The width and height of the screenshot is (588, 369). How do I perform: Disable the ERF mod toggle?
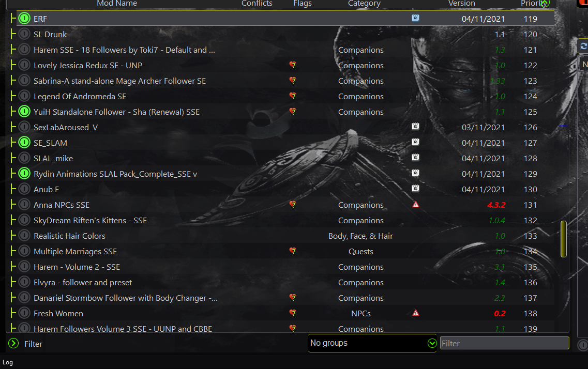click(x=24, y=19)
